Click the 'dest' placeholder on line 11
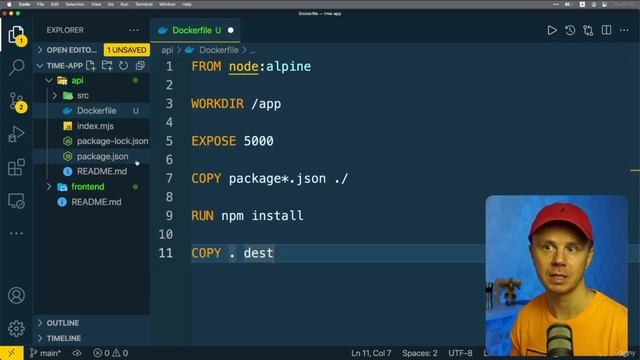 258,253
